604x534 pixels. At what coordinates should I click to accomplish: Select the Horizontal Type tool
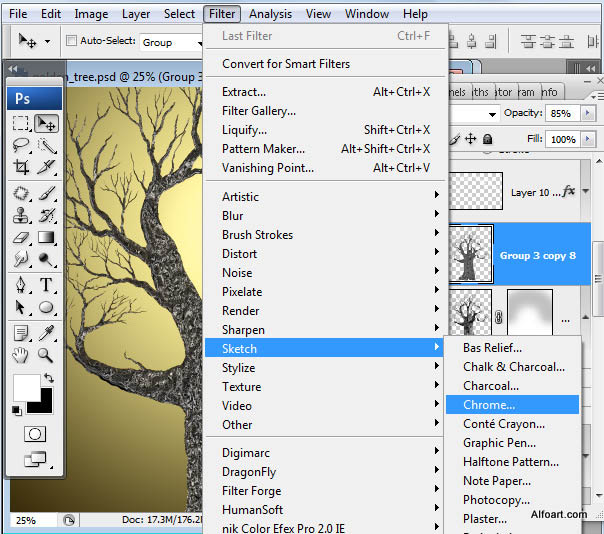46,285
